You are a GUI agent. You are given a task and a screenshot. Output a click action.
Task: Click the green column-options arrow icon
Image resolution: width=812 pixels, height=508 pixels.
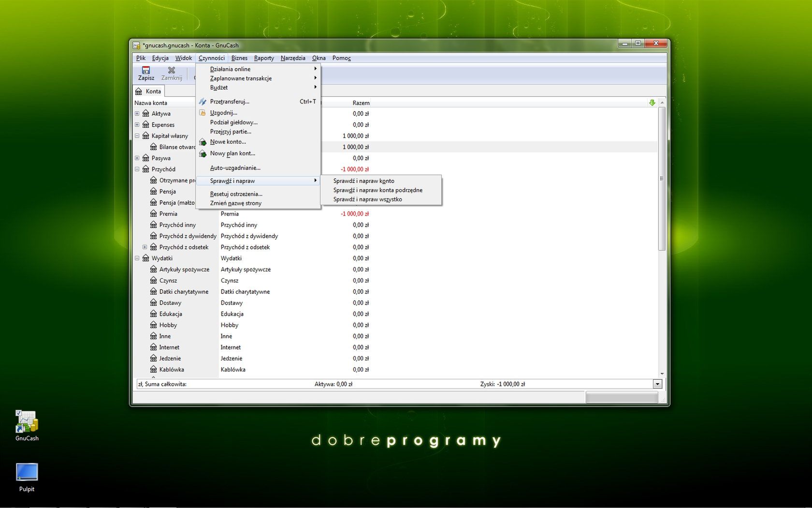click(652, 103)
